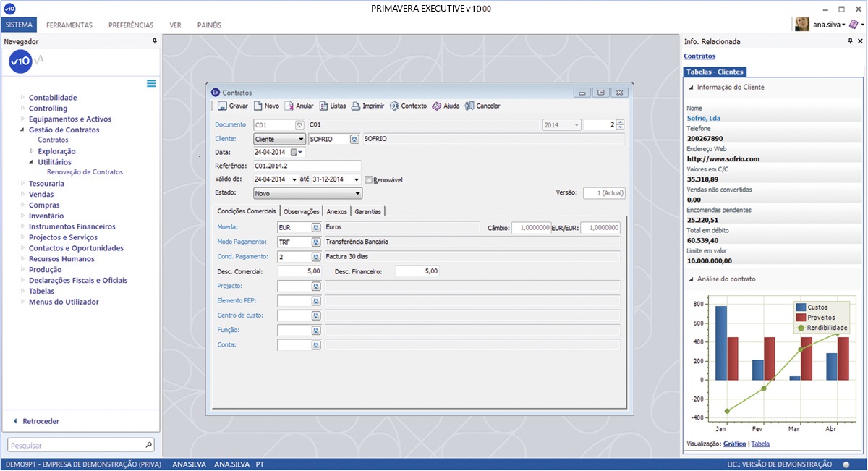Open the Válido de start date dropdown
Viewport: 868px width, 471px height.
(x=294, y=179)
